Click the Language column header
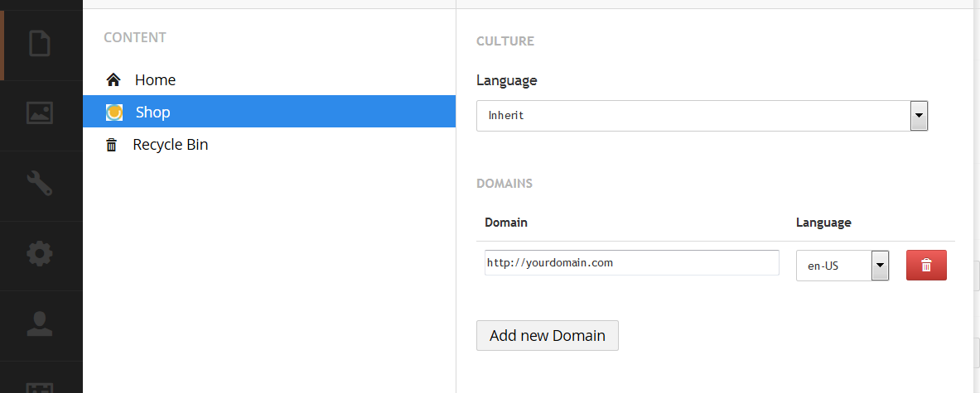This screenshot has height=393, width=980. (823, 223)
